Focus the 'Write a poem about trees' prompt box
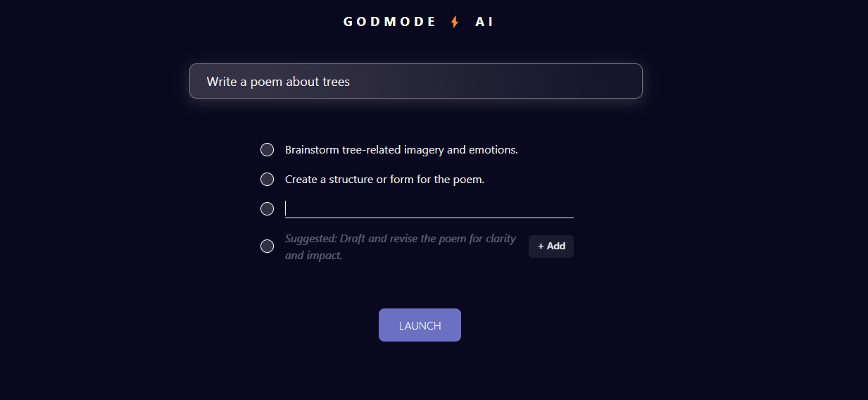The image size is (868, 400). pos(415,82)
